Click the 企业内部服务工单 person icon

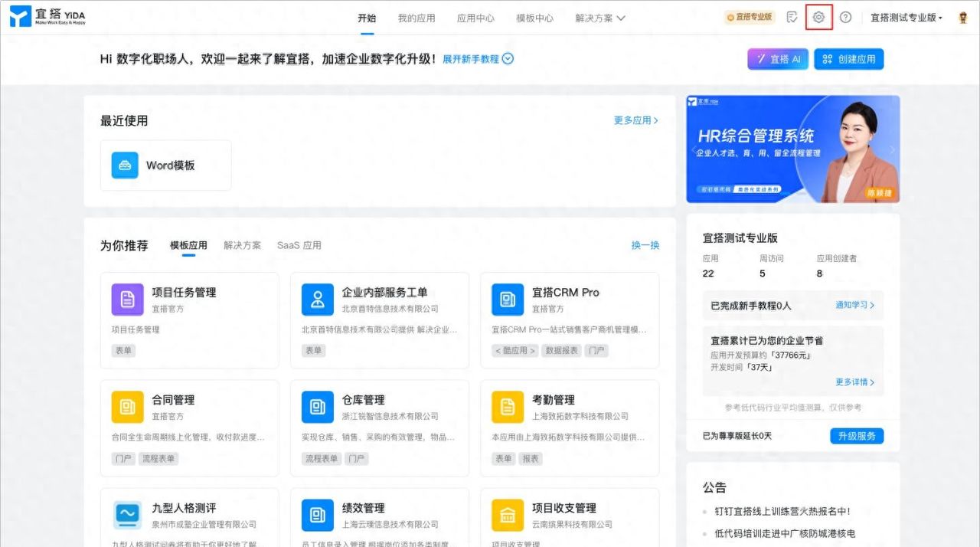click(317, 300)
